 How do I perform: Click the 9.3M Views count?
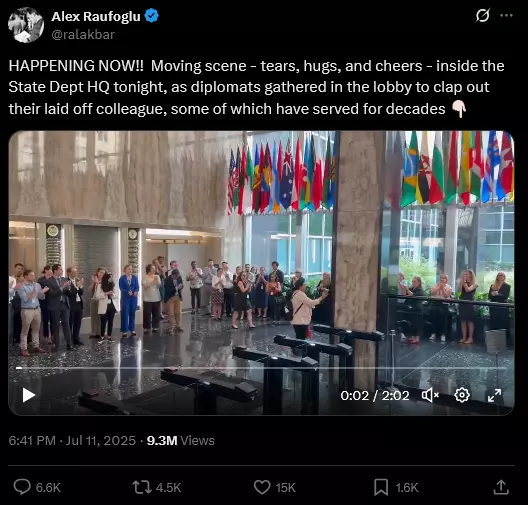[x=180, y=440]
